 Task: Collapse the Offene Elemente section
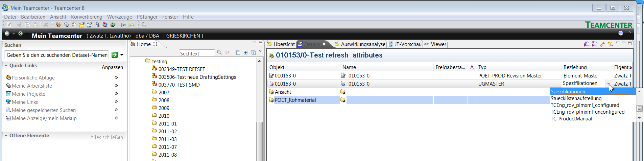point(6,136)
